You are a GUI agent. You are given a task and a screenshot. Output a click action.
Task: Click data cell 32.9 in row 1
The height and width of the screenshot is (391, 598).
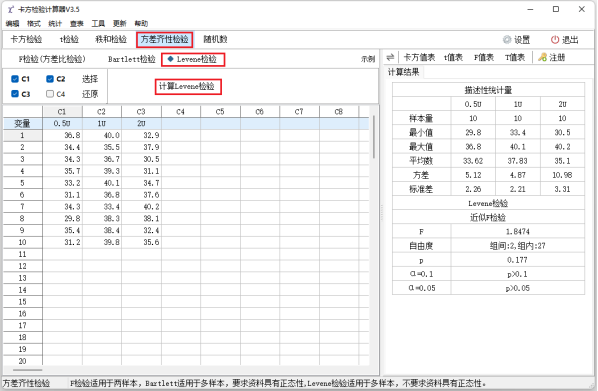click(141, 135)
